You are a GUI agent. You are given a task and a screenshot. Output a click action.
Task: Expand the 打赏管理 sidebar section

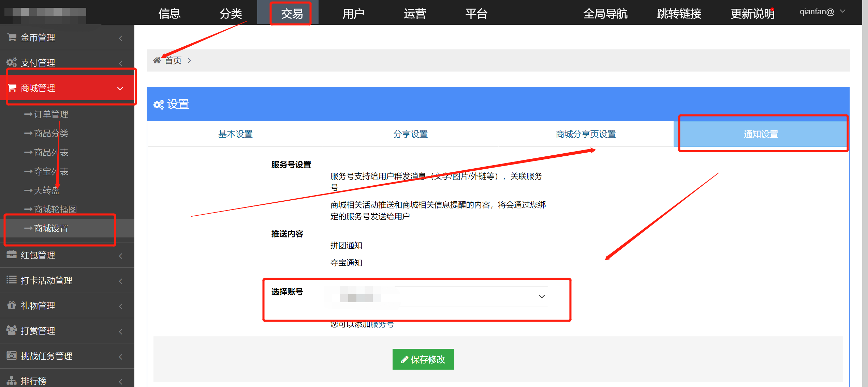(67, 330)
